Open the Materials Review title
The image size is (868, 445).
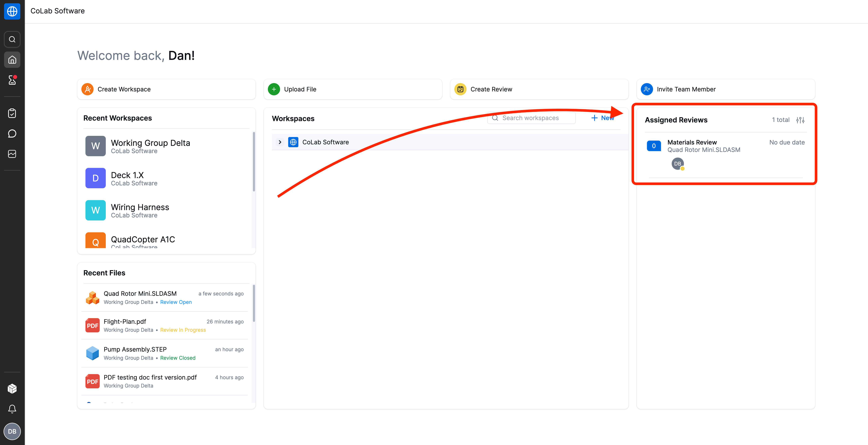pyautogui.click(x=692, y=142)
